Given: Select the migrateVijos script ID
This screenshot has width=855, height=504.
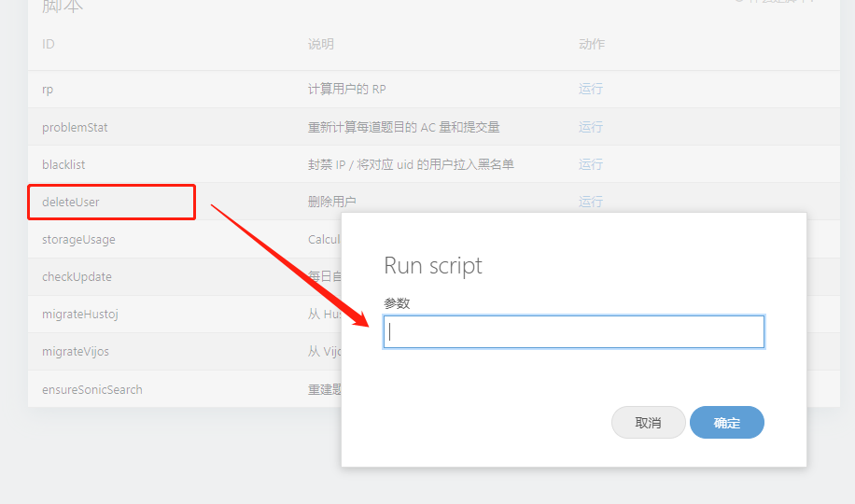Looking at the screenshot, I should pos(76,351).
